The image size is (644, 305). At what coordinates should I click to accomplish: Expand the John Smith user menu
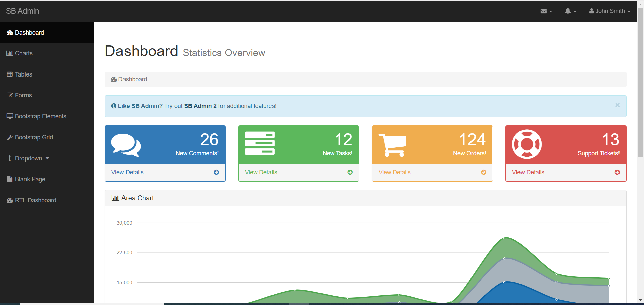point(609,11)
